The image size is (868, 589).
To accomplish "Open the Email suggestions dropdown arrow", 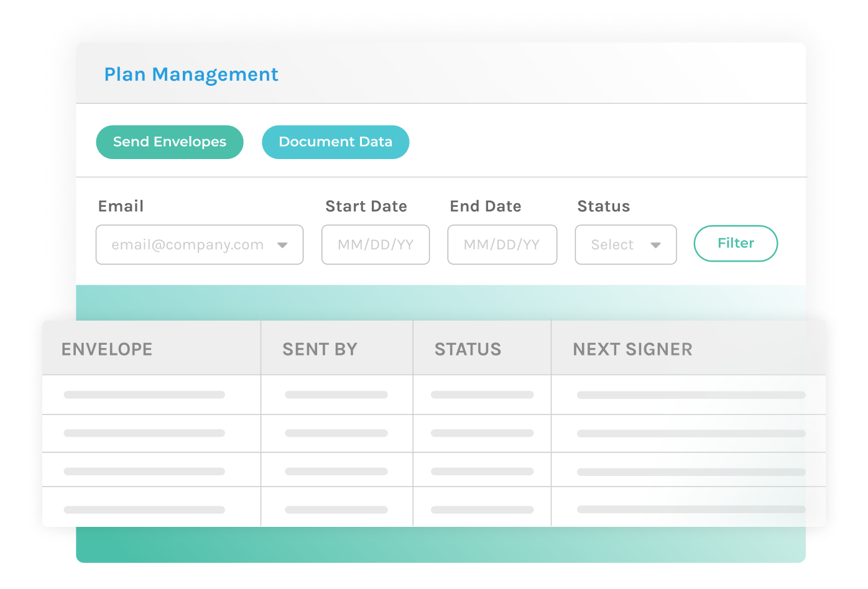I will click(x=284, y=245).
